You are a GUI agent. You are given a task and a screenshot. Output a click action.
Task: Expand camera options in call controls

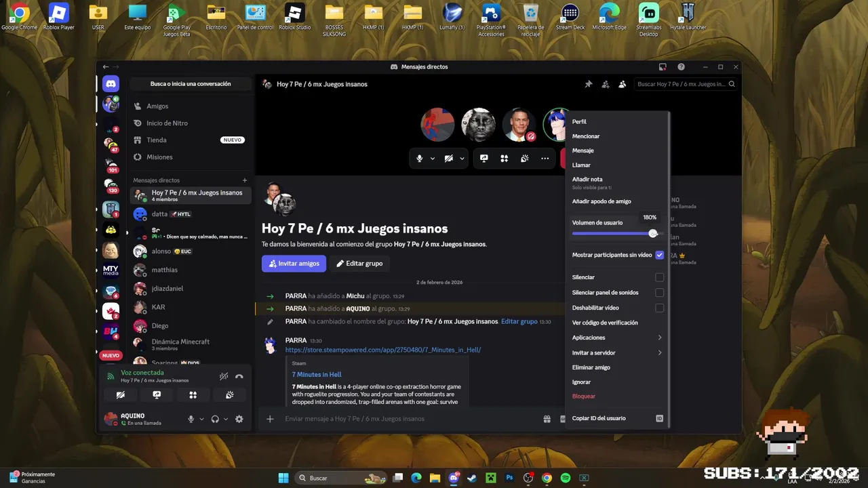(x=462, y=159)
